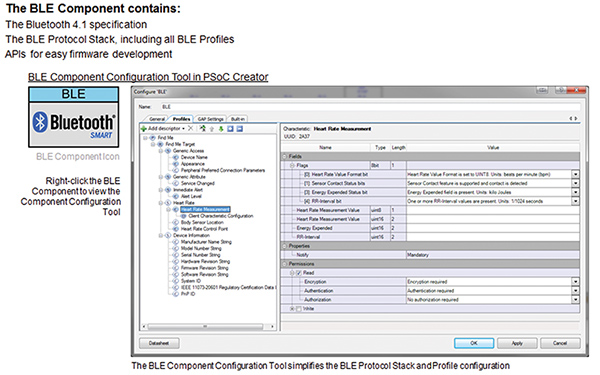Click the Apply button
The image size is (600, 375).
(x=517, y=343)
